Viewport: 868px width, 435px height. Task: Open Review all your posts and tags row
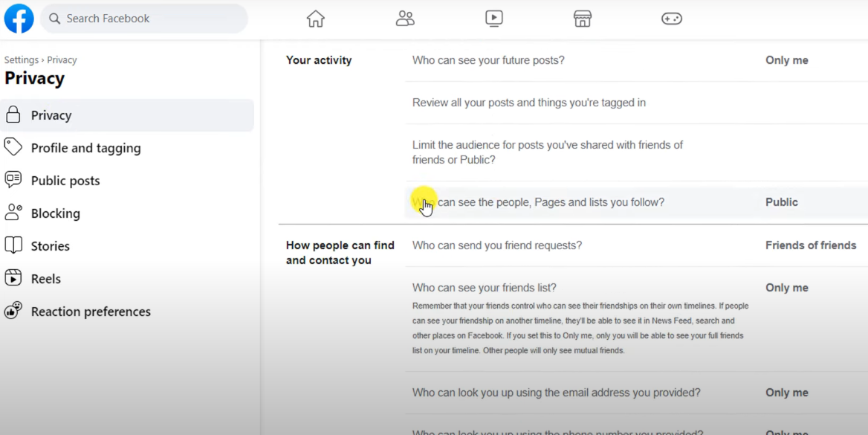[529, 103]
